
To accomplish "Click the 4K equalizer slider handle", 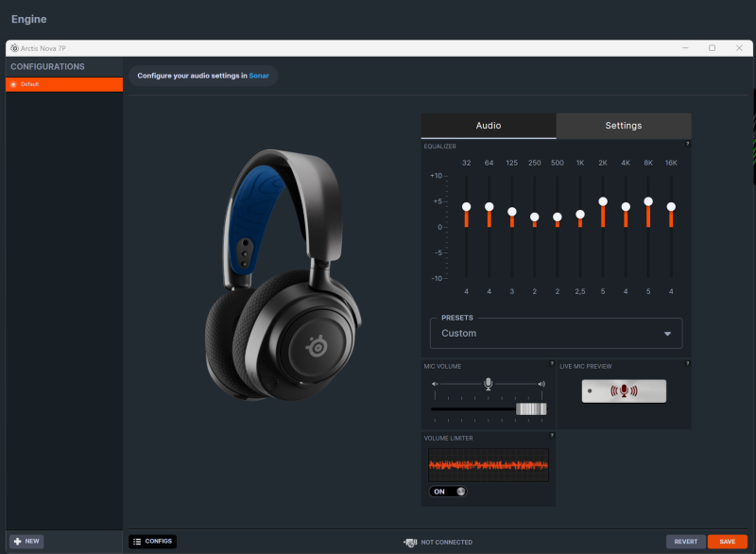I will 626,207.
